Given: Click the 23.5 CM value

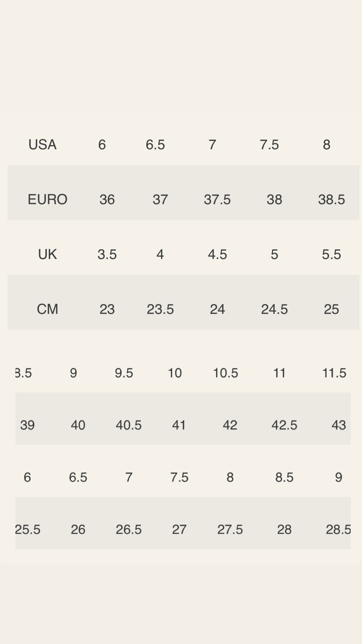Looking at the screenshot, I should (x=160, y=309).
